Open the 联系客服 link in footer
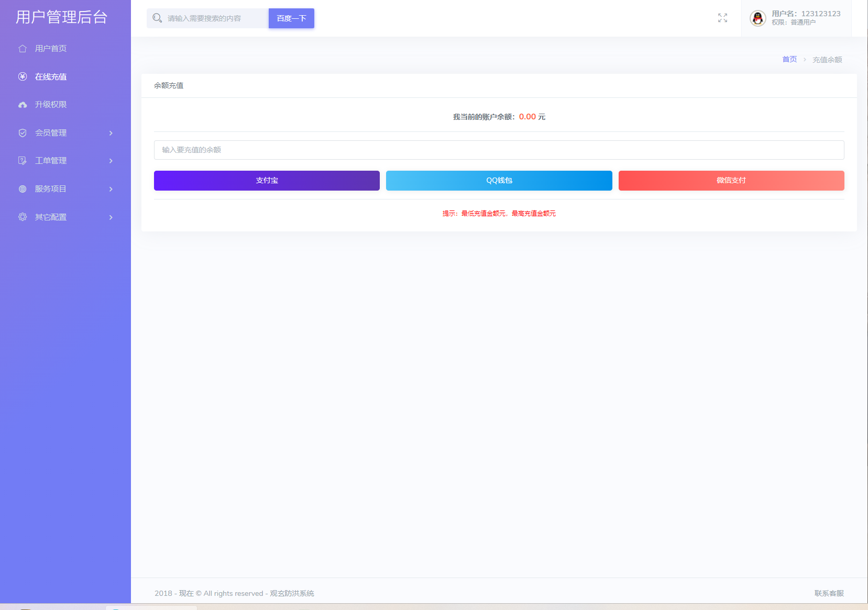Screen dimensions: 868x610 829,593
